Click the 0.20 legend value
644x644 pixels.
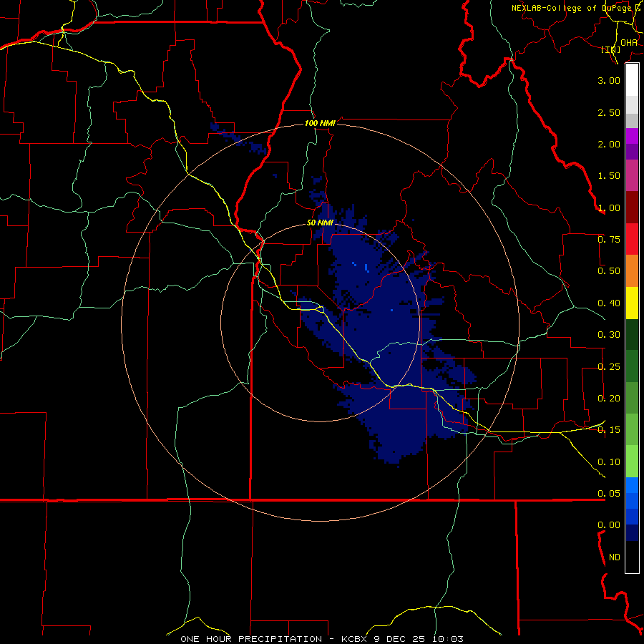click(x=609, y=399)
